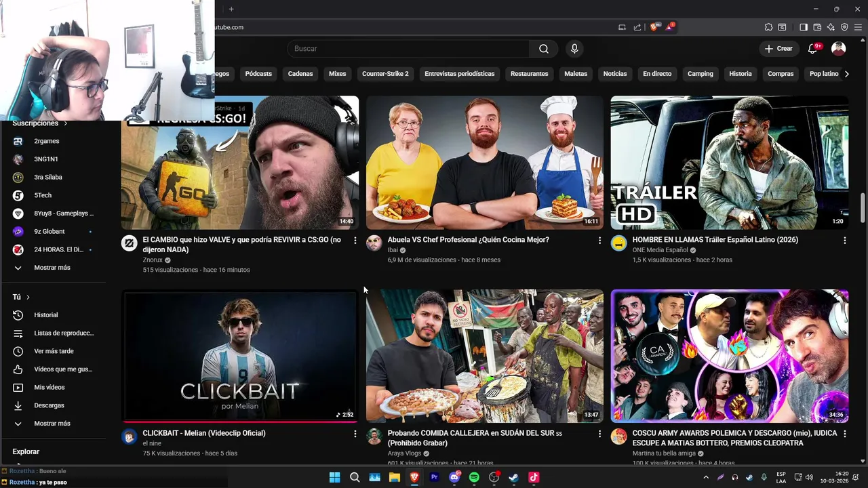868x488 pixels.
Task: Open Leo AI sparkle icon in toolbar
Action: pyautogui.click(x=831, y=27)
